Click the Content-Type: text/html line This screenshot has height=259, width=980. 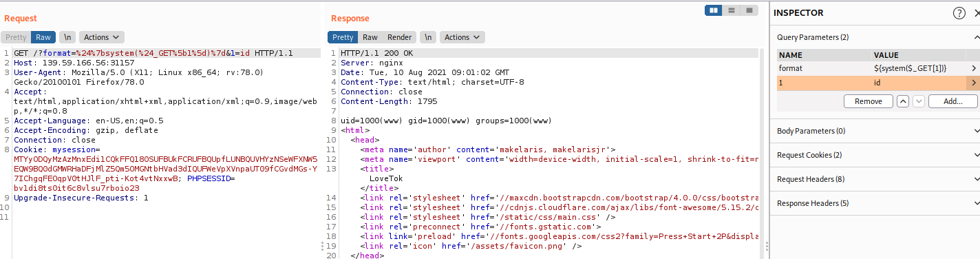pyautogui.click(x=432, y=82)
